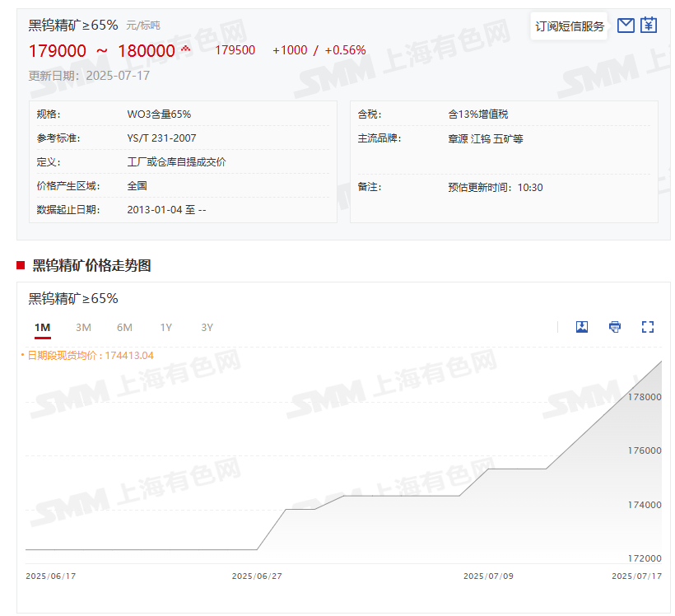This screenshot has width=675, height=616.
Task: Switch to the 1Y time range
Action: coord(165,328)
